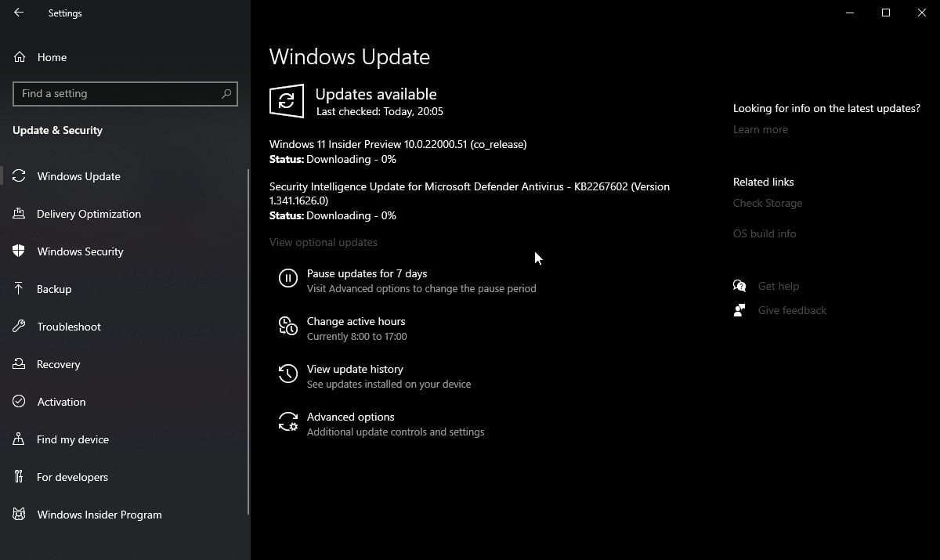Click the Recovery person icon
This screenshot has height=560, width=940.
(x=20, y=364)
